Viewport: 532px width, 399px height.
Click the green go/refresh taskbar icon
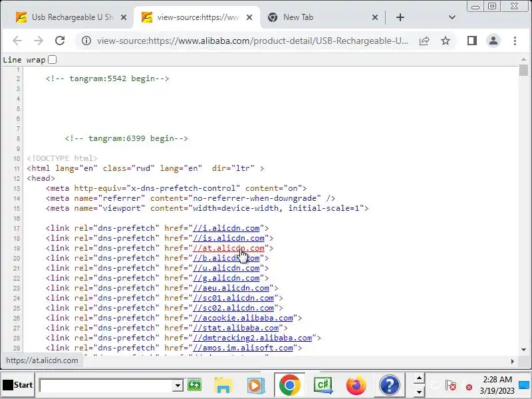tap(195, 386)
